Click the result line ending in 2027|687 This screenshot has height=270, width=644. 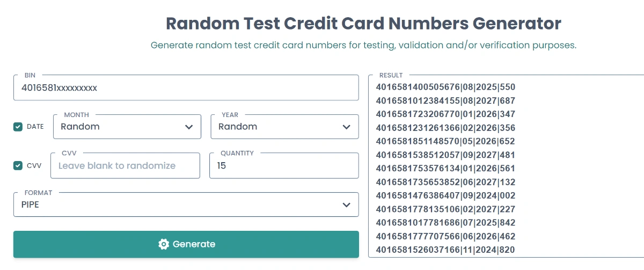pyautogui.click(x=445, y=100)
